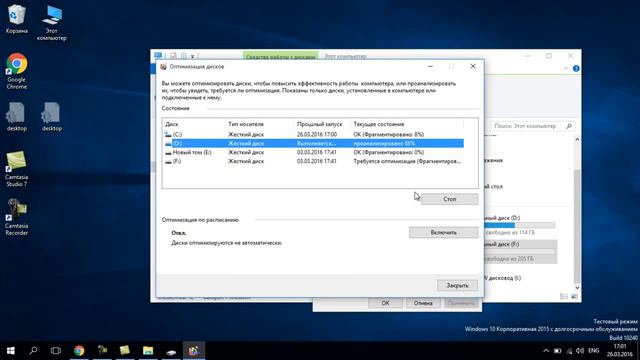The width and height of the screenshot is (640, 360).
Task: Click the active disk optimizer taskbar icon
Action: click(x=193, y=351)
